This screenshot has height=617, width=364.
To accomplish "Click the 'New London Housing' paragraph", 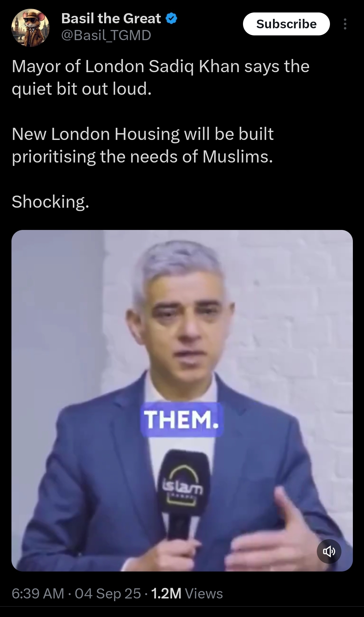I will pyautogui.click(x=143, y=145).
